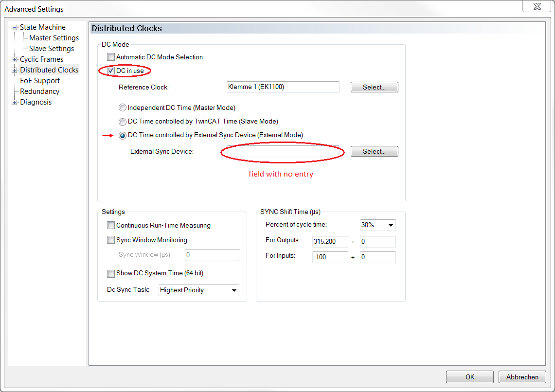Click the For Outputs value 315.200 field
The width and height of the screenshot is (555, 392).
pos(330,241)
